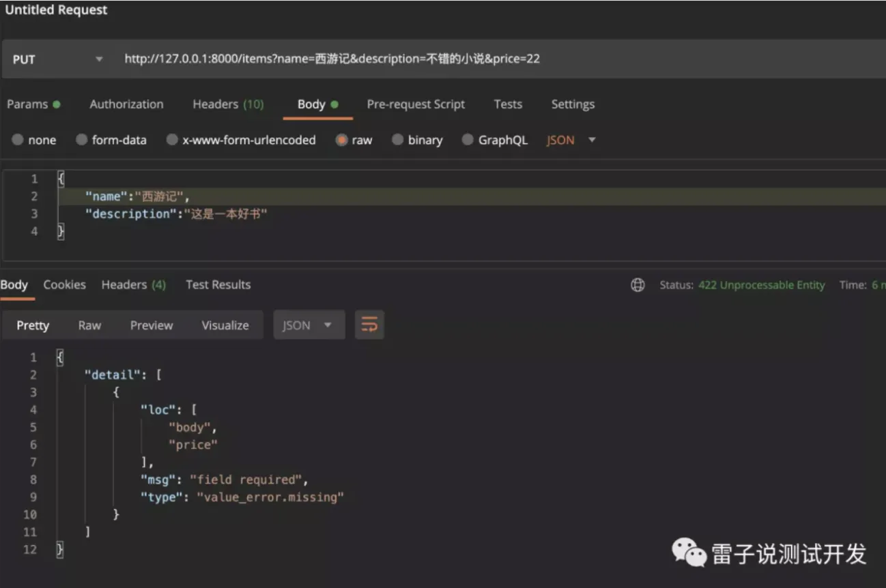Screen dimensions: 886x588
Task: Click the "detail" key in response
Action: coord(113,374)
